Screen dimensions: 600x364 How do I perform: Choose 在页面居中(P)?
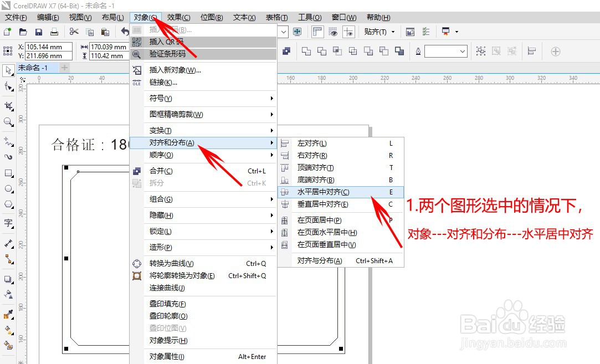click(341, 220)
